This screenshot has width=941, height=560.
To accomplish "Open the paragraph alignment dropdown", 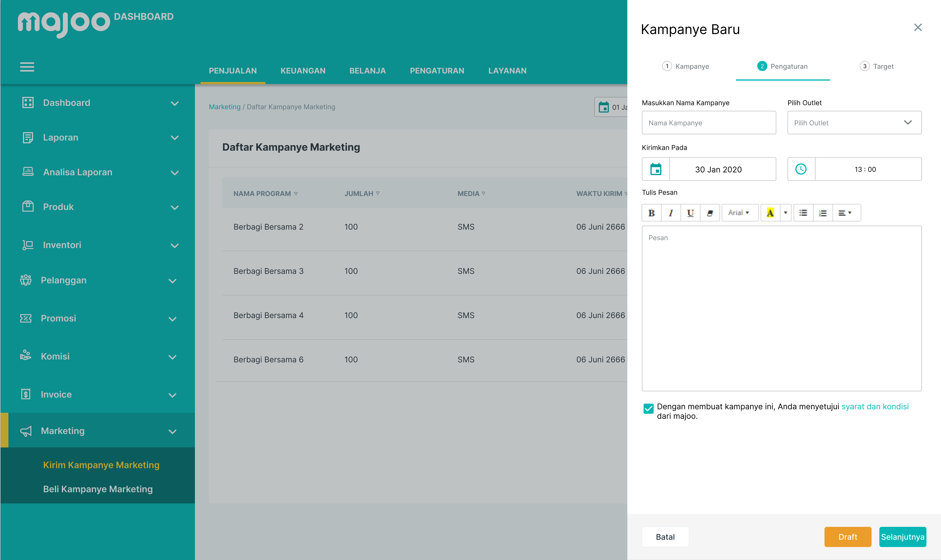I will click(x=847, y=213).
